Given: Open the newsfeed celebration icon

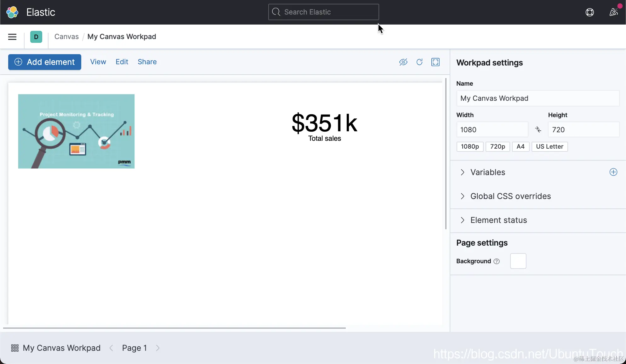Looking at the screenshot, I should coord(613,12).
